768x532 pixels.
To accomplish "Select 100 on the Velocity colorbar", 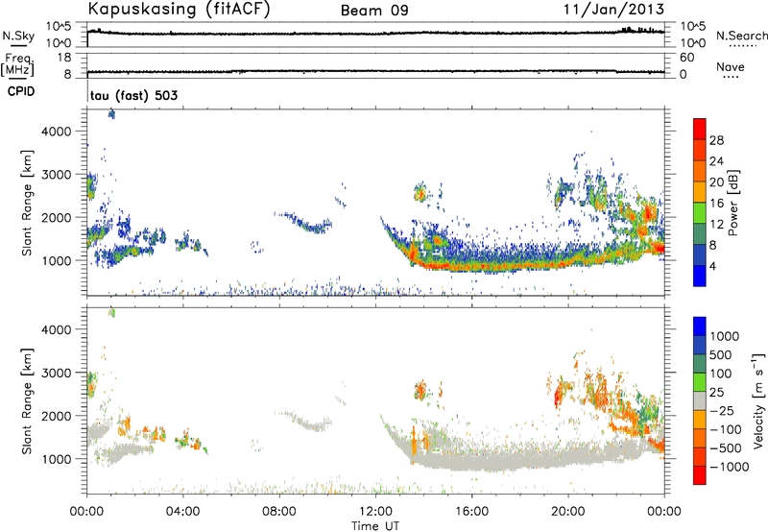I will [721, 374].
